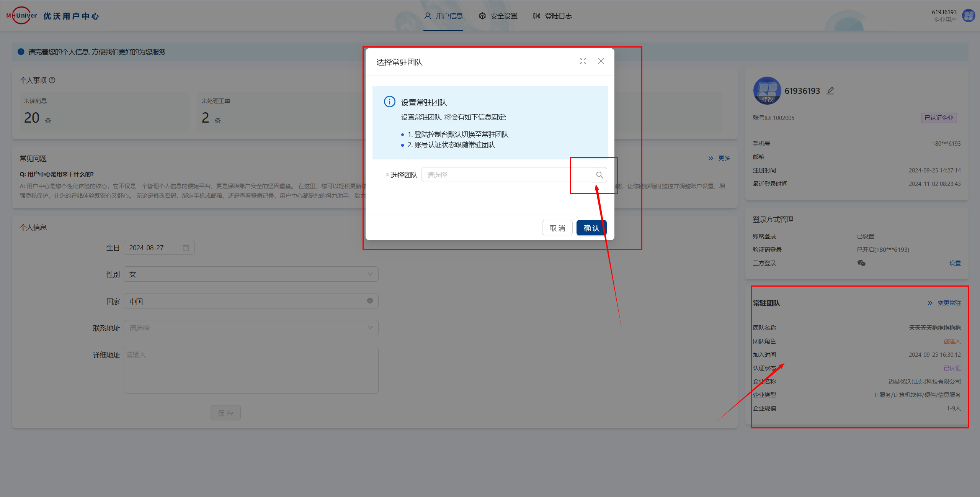The width and height of the screenshot is (980, 497).
Task: Click the 变更常驻 link
Action: [949, 303]
